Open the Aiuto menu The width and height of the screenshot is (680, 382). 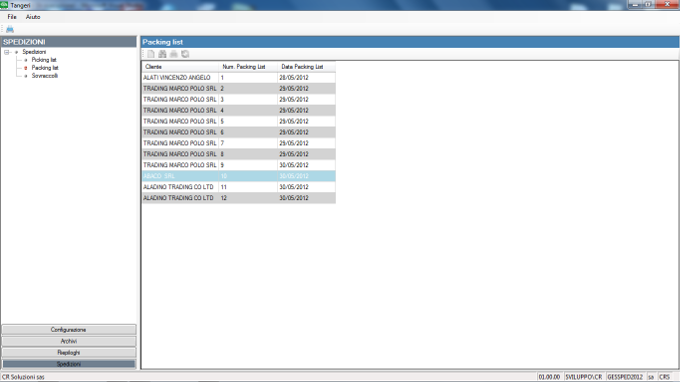point(33,17)
